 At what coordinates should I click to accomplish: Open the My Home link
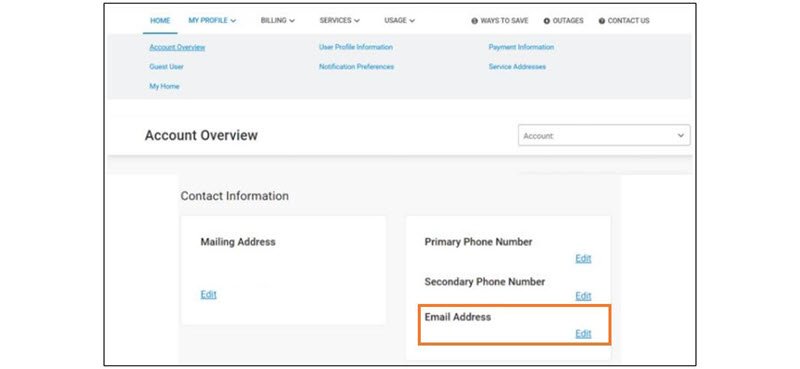(x=164, y=87)
